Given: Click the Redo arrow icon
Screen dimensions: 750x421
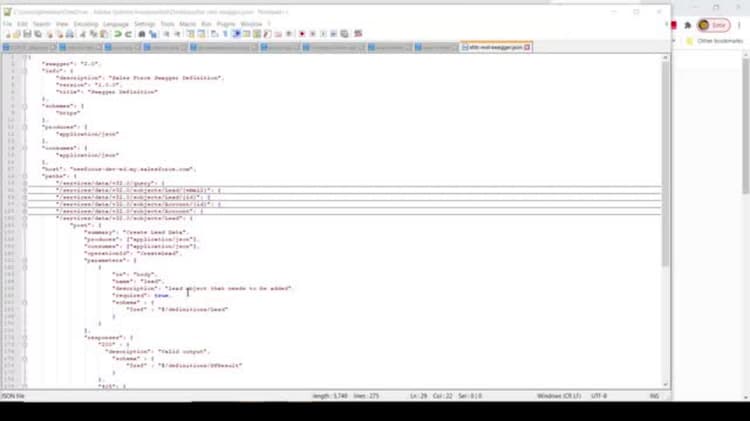Looking at the screenshot, I should click(x=128, y=34).
